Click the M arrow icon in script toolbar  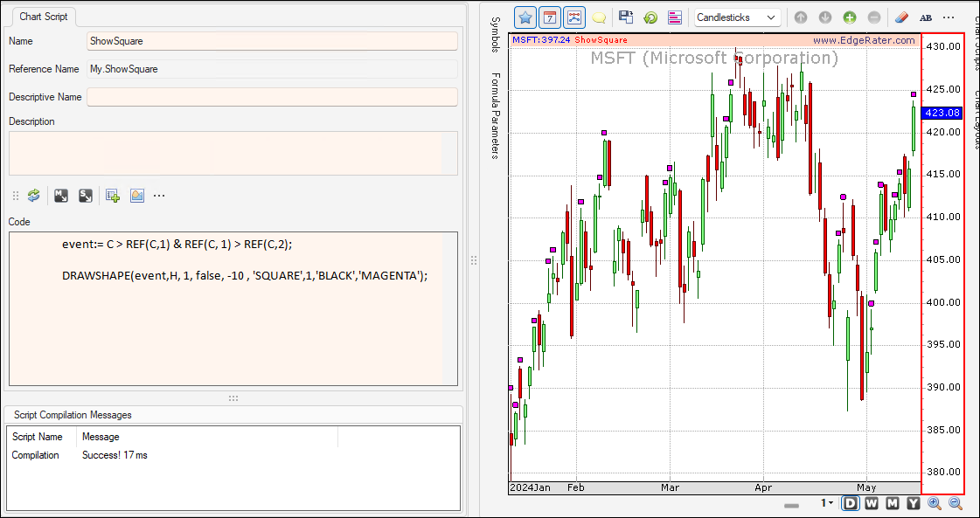pyautogui.click(x=61, y=197)
